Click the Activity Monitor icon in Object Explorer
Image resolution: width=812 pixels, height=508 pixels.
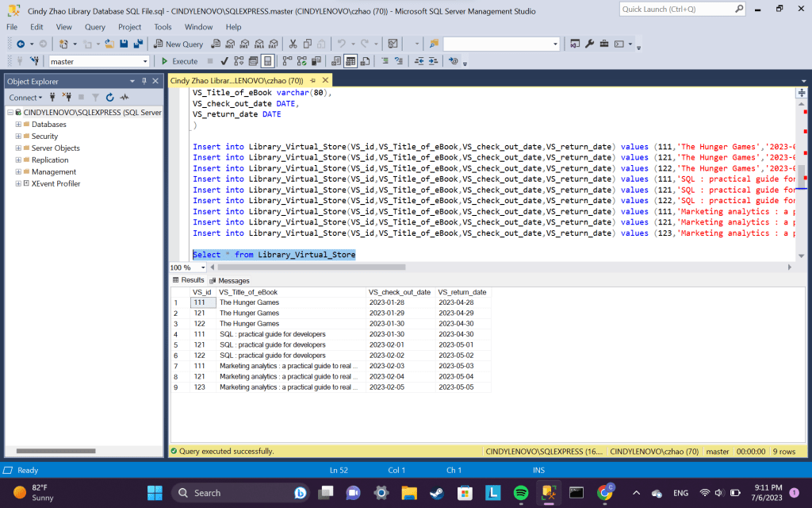(124, 98)
